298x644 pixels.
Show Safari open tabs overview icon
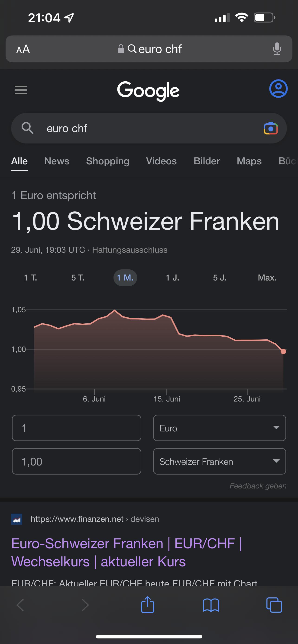coord(274,605)
